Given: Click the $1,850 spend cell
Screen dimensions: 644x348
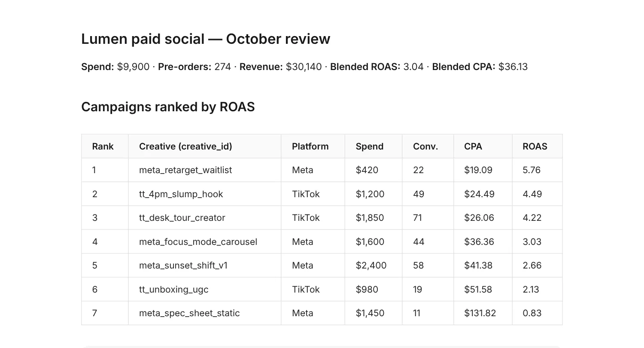Looking at the screenshot, I should pos(374,218).
